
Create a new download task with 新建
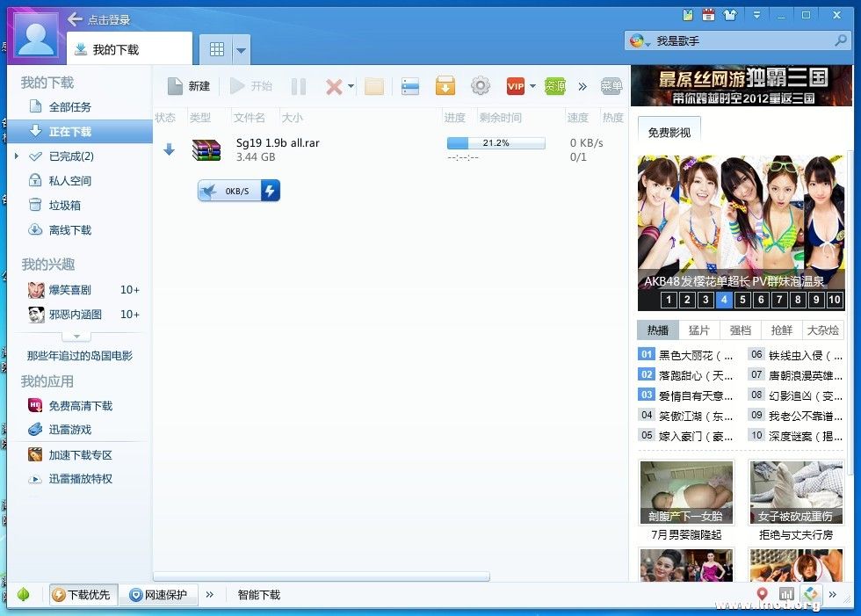pos(188,85)
